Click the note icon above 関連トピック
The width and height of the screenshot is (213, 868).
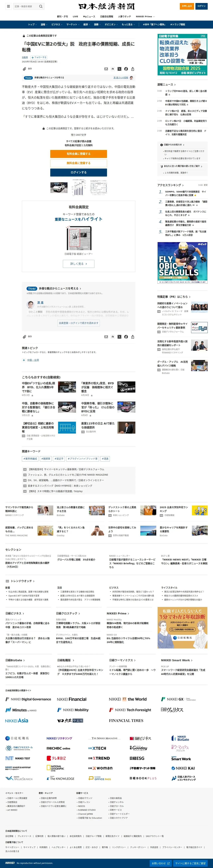click(113, 337)
